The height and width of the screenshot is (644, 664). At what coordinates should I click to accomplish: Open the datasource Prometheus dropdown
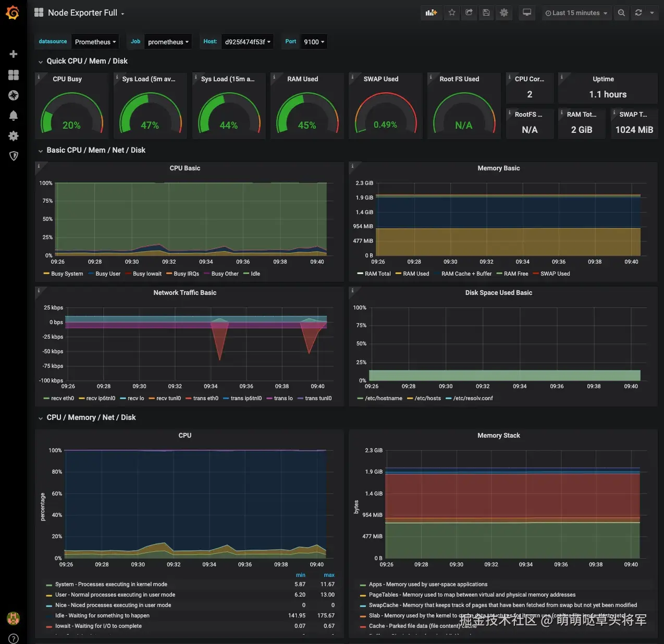point(95,42)
